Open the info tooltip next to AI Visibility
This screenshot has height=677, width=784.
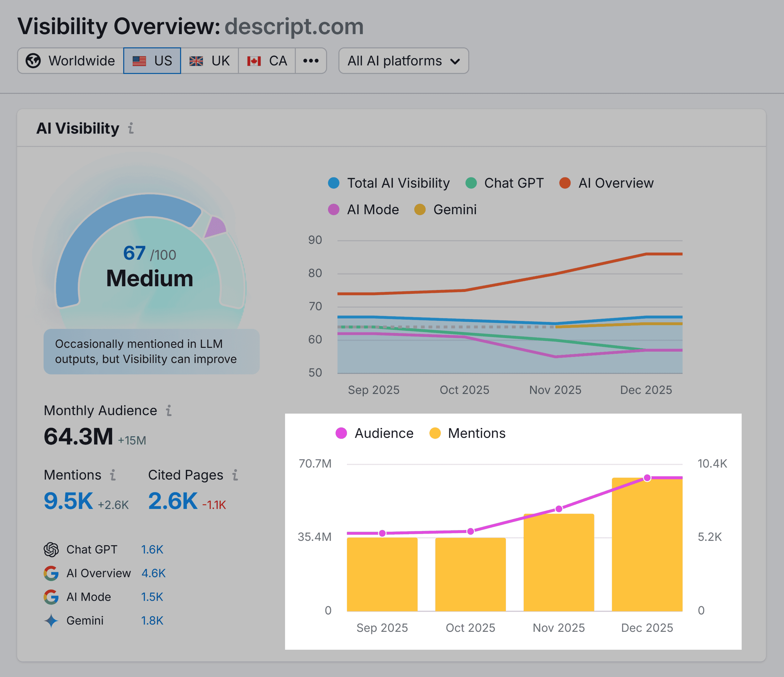point(131,129)
